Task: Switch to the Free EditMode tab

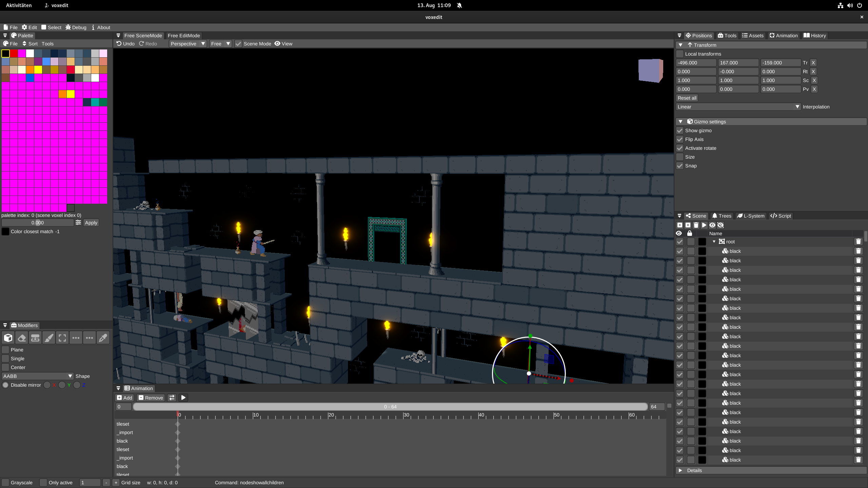Action: click(x=184, y=36)
